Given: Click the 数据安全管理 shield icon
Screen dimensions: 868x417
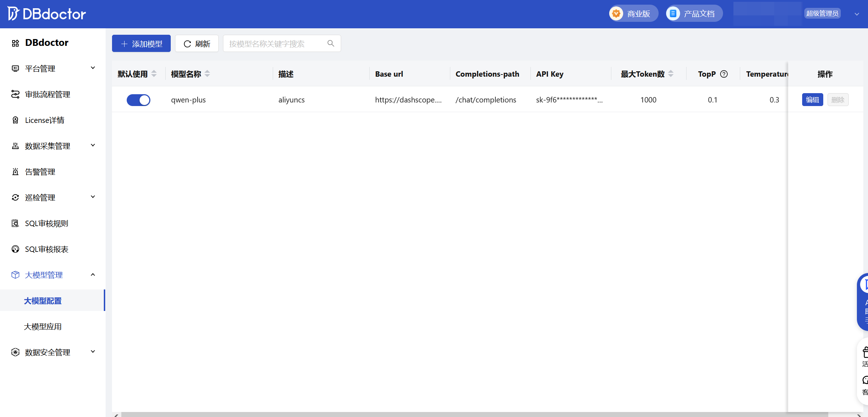Looking at the screenshot, I should (x=15, y=352).
